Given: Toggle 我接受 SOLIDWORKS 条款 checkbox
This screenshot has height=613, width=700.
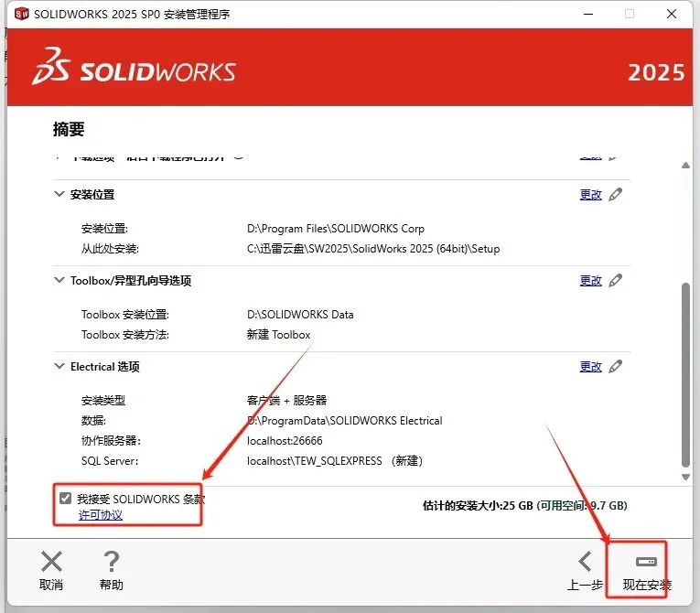Looking at the screenshot, I should point(66,499).
